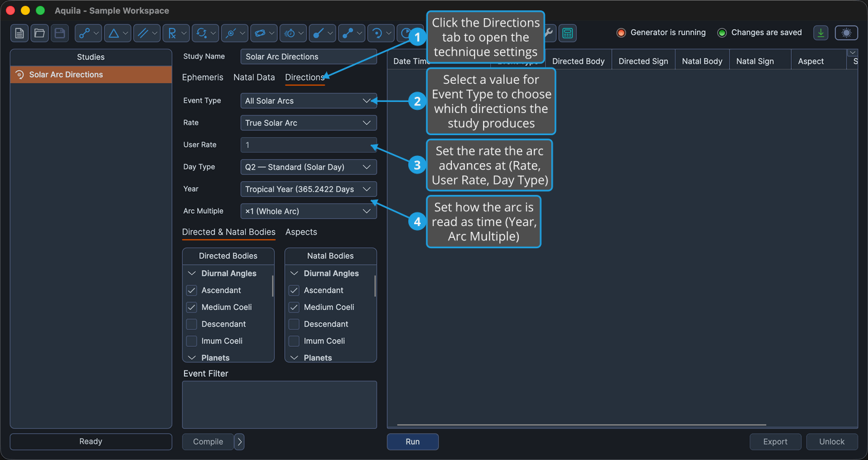Click the results table horizontal scrollbar
Image resolution: width=868 pixels, height=460 pixels.
tap(581, 425)
